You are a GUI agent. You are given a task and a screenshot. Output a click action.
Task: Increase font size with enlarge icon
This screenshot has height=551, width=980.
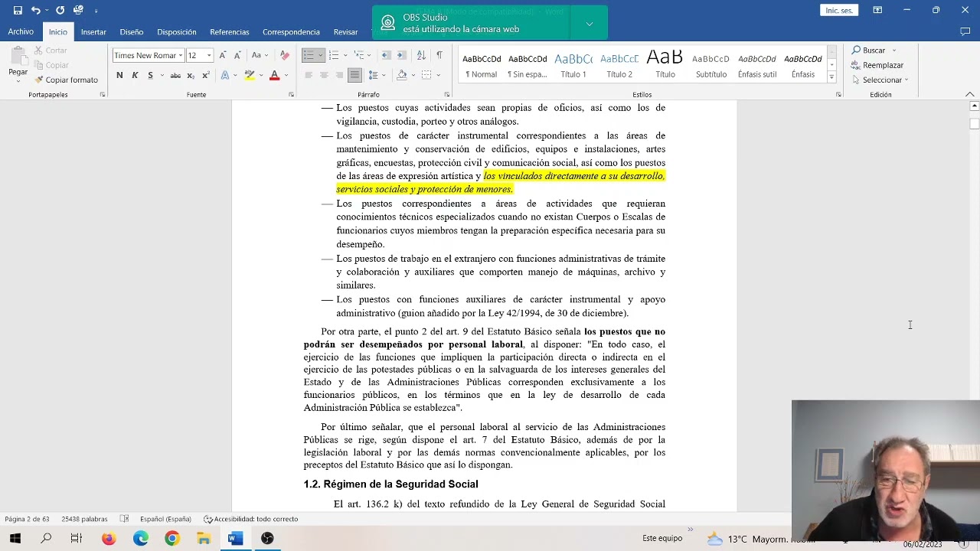coord(222,55)
